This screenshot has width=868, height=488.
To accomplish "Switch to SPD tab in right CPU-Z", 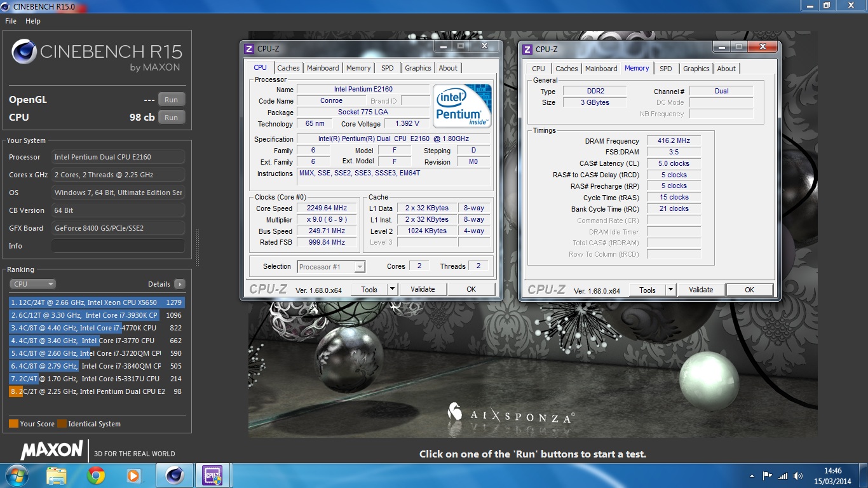I will tap(665, 69).
